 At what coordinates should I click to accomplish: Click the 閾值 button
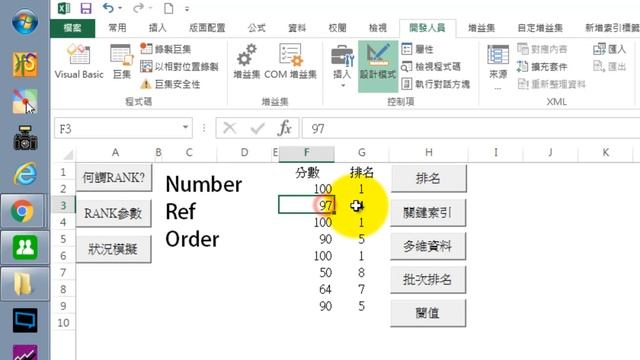coord(428,313)
